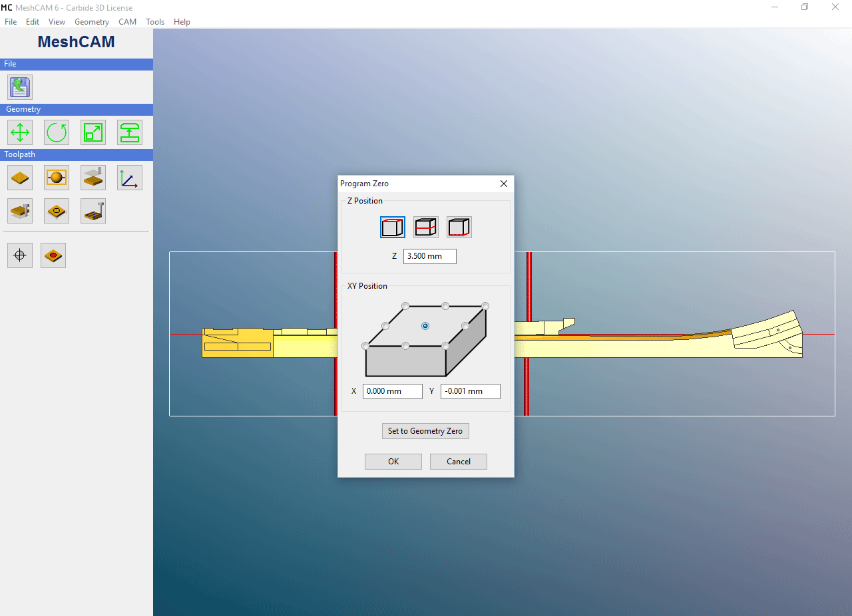
Task: Click the MeshCAM window restore button
Action: click(x=805, y=7)
